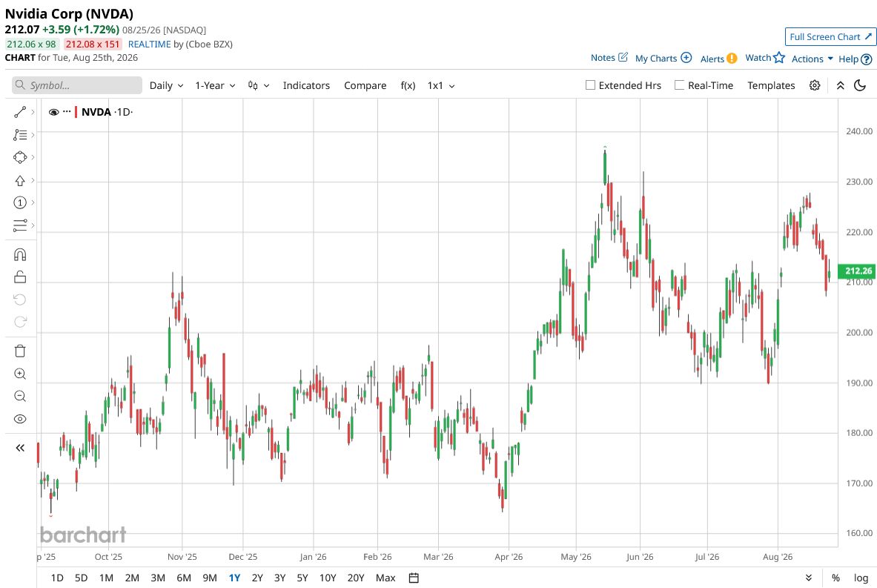The image size is (877, 588).
Task: Expand the Actions menu
Action: 812,59
